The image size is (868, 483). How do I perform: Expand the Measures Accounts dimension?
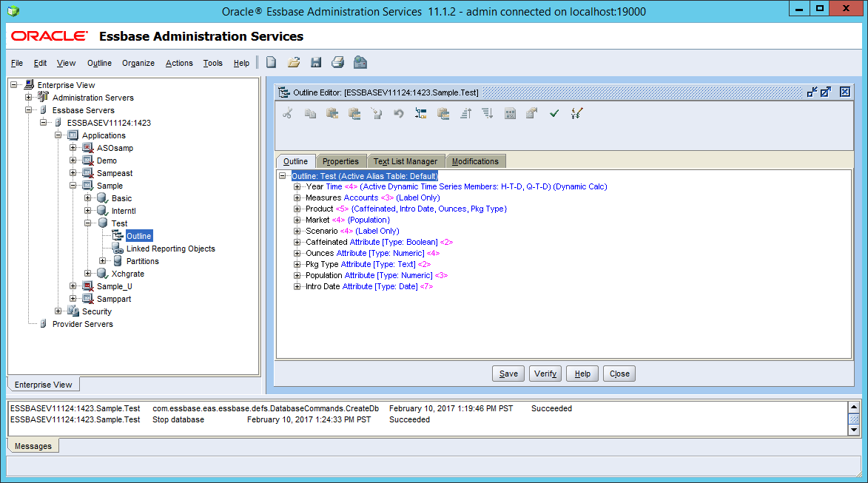[297, 197]
